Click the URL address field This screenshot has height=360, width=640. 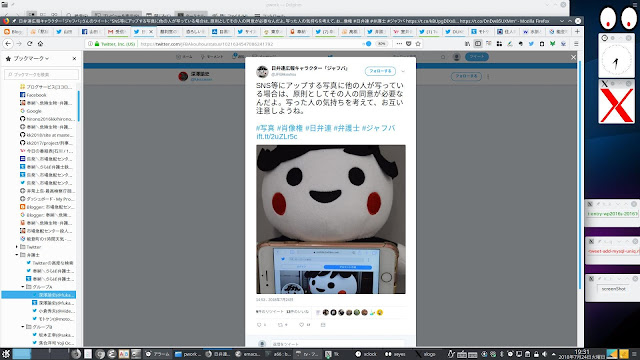click(249, 44)
